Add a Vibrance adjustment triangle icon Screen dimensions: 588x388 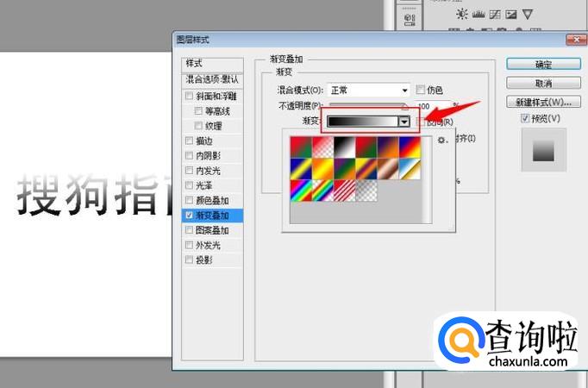point(528,15)
